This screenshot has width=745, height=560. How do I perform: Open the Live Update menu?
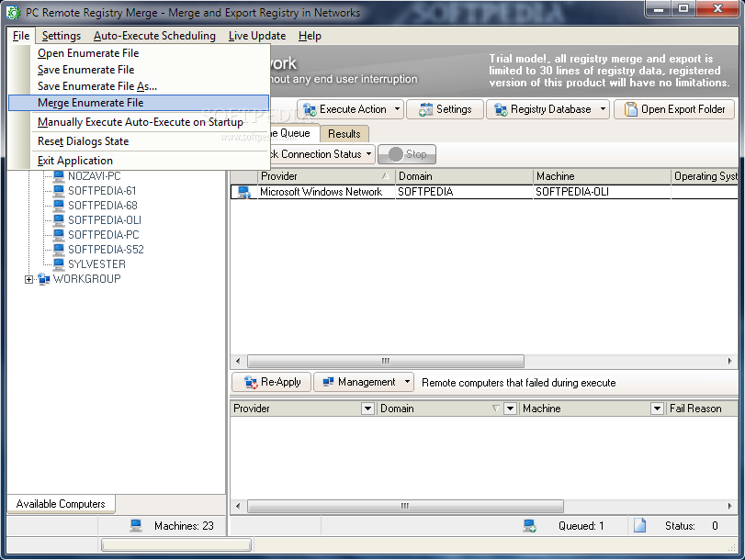[x=257, y=36]
